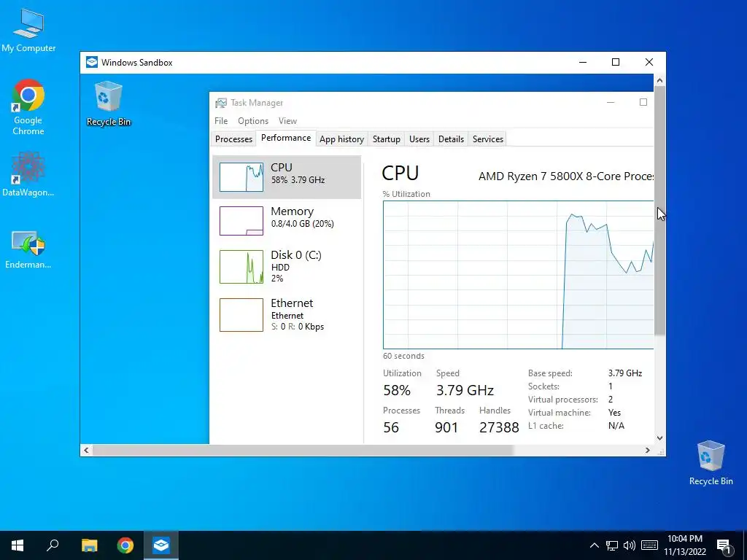Switch to the Users tab
The width and height of the screenshot is (747, 560).
(419, 139)
